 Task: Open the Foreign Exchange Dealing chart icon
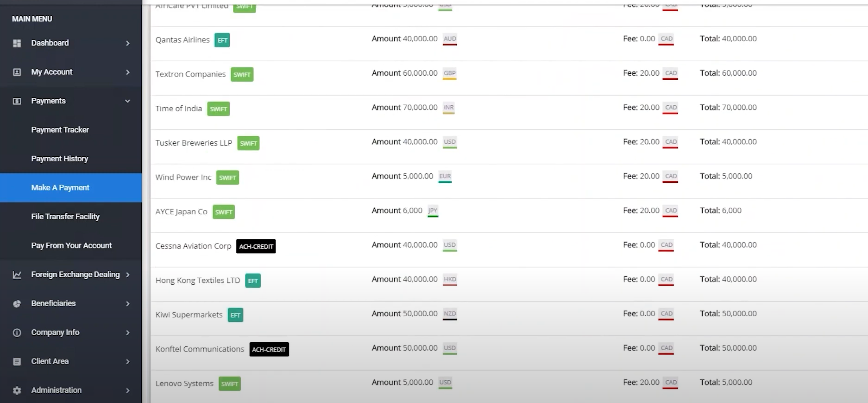(x=17, y=275)
